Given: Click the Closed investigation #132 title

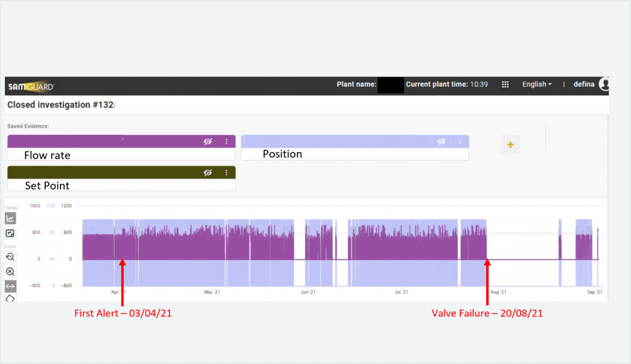Looking at the screenshot, I should pyautogui.click(x=60, y=105).
